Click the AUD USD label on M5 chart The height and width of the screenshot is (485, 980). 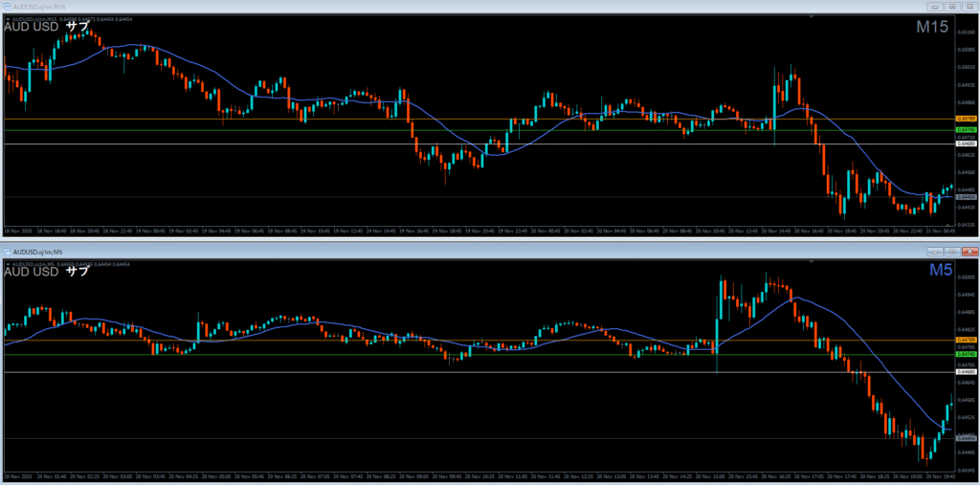(x=31, y=272)
